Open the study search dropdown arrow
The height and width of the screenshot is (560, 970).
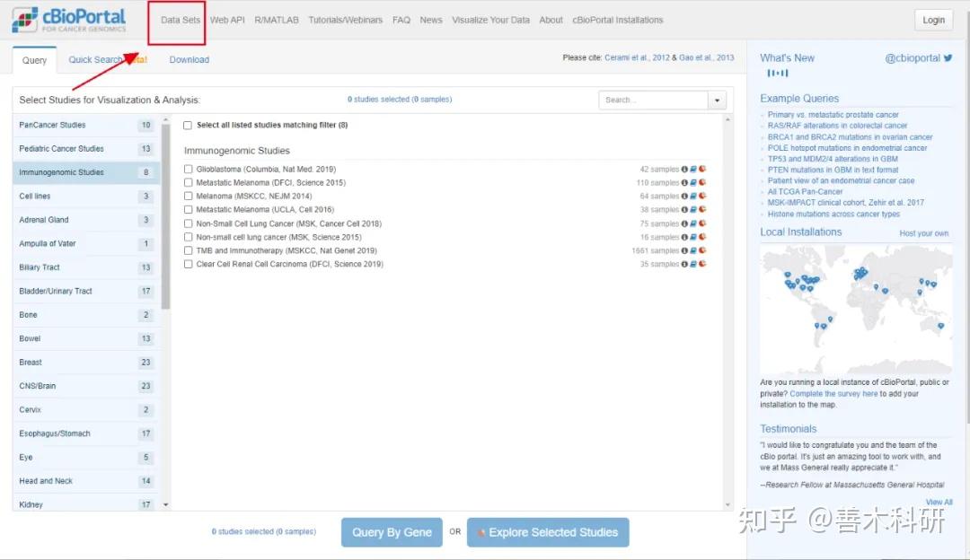pyautogui.click(x=717, y=101)
